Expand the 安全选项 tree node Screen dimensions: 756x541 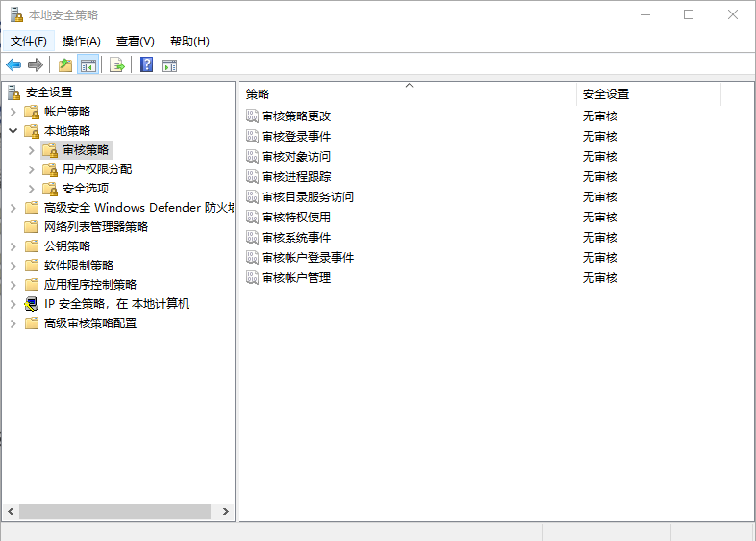coord(32,190)
